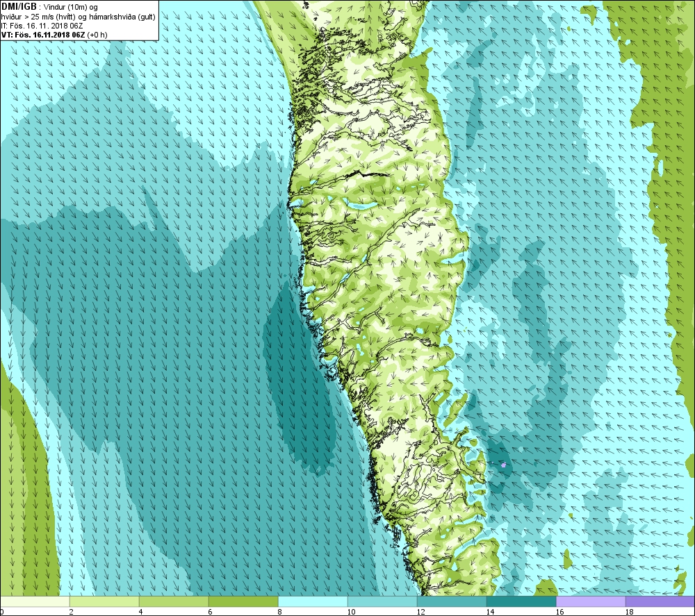695x616 pixels.
Task: Click the 16–18 m/s light purple swatch
Action: (x=591, y=601)
